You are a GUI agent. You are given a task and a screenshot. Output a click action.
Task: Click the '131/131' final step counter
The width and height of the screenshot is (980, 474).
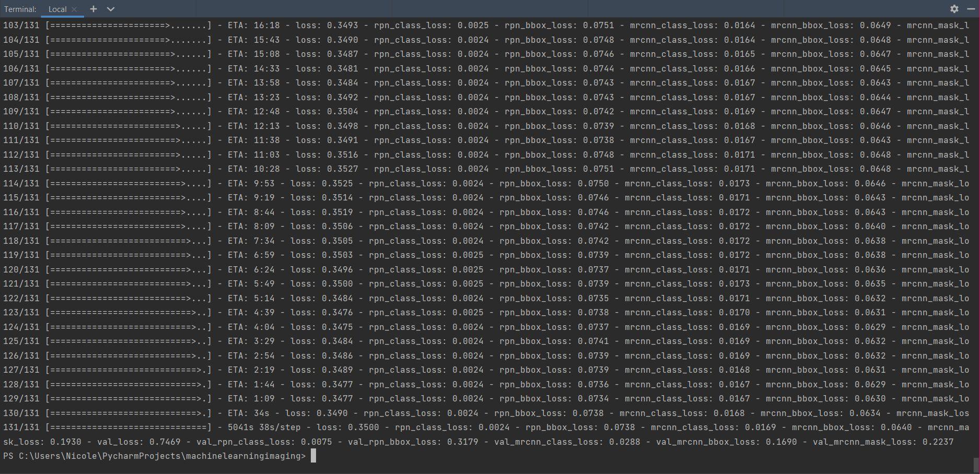(x=21, y=427)
